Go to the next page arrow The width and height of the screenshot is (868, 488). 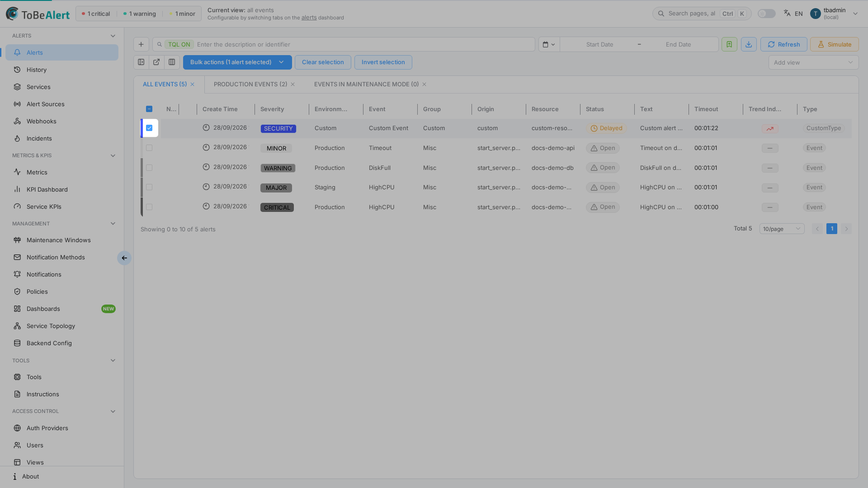coord(846,229)
